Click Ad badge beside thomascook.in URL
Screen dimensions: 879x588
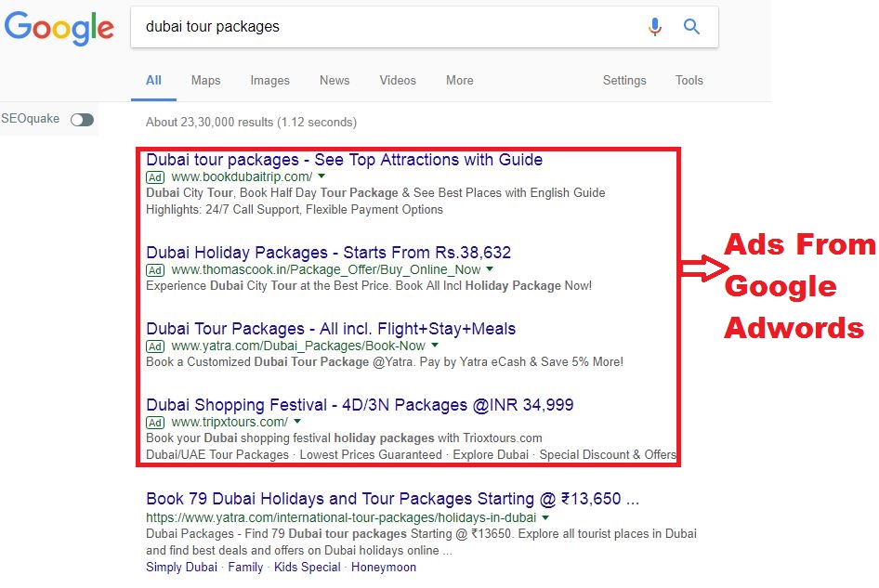point(155,270)
